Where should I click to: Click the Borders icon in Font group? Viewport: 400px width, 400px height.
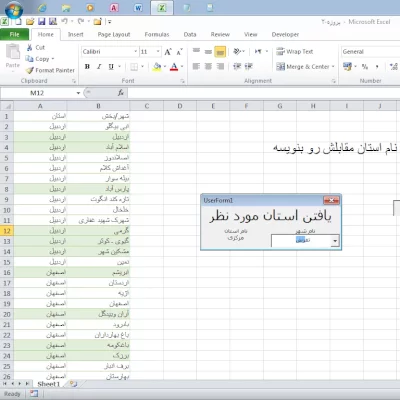pos(134,67)
